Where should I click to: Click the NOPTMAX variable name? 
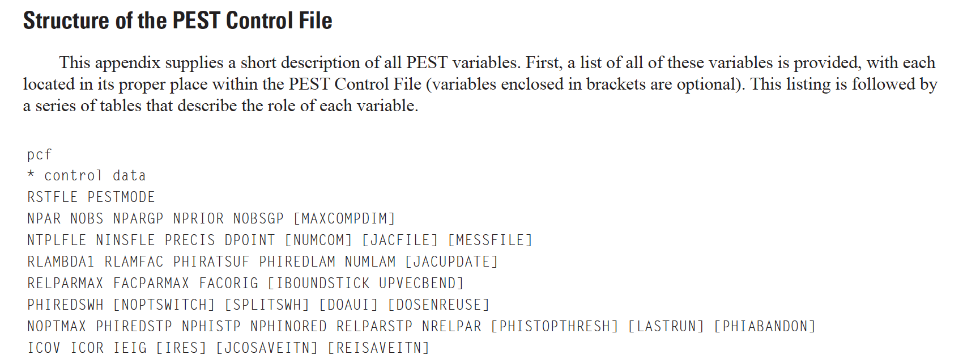point(57,327)
